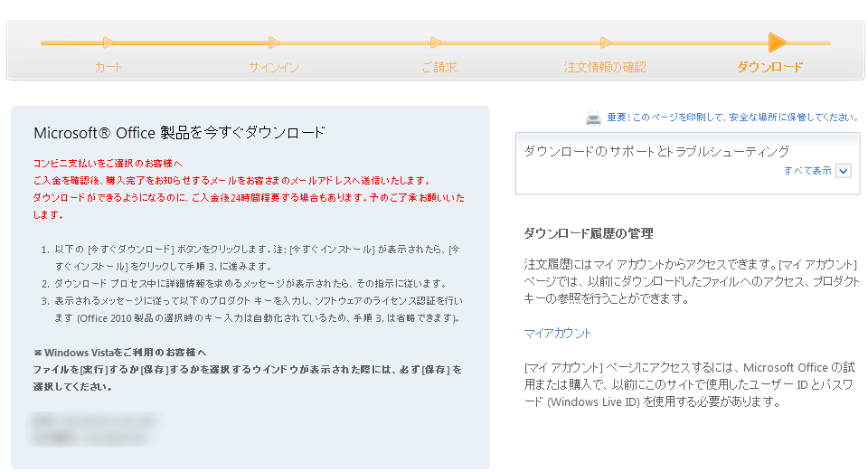Click the printer icon
Viewport: 868px width, 472px height.
tap(593, 118)
